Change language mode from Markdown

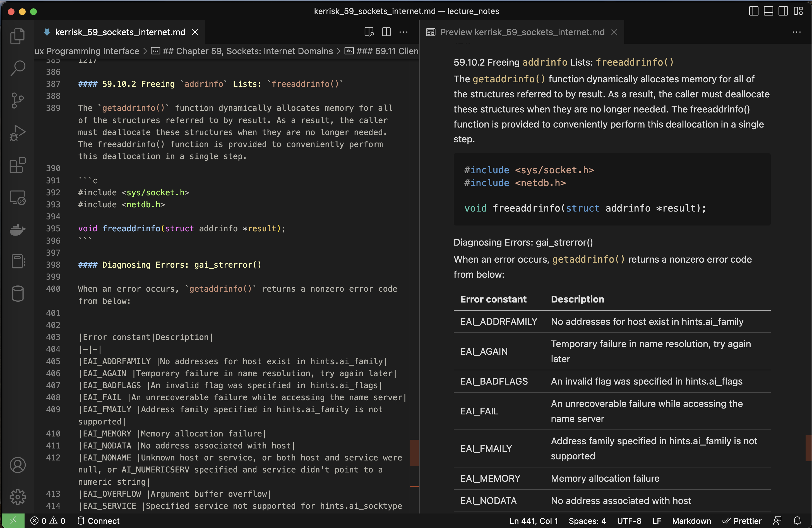click(x=691, y=521)
